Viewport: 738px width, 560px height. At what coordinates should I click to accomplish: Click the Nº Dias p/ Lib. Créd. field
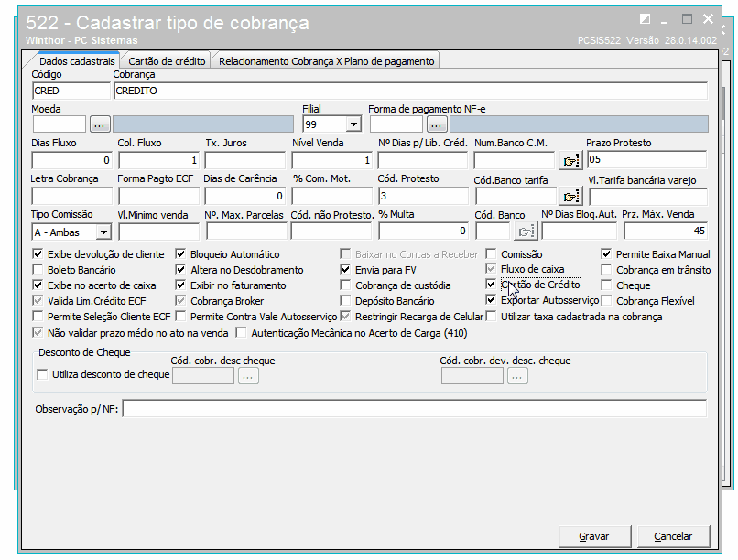point(423,160)
